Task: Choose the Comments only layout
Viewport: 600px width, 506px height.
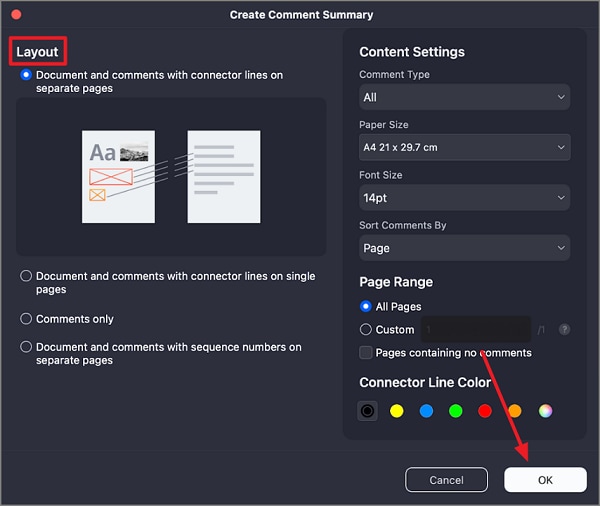Action: coord(26,319)
